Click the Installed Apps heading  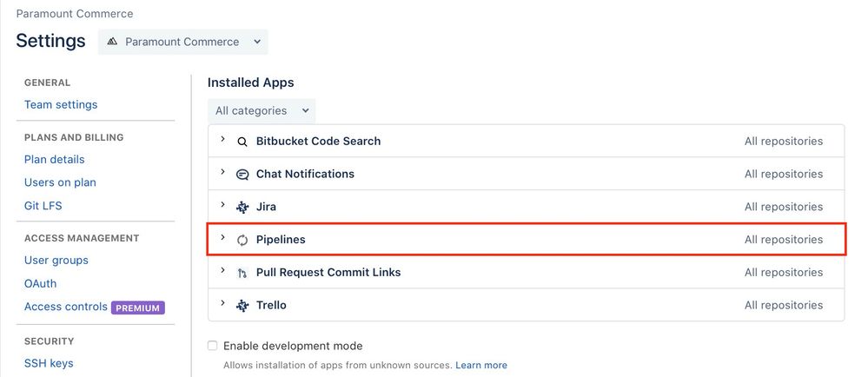(x=251, y=83)
